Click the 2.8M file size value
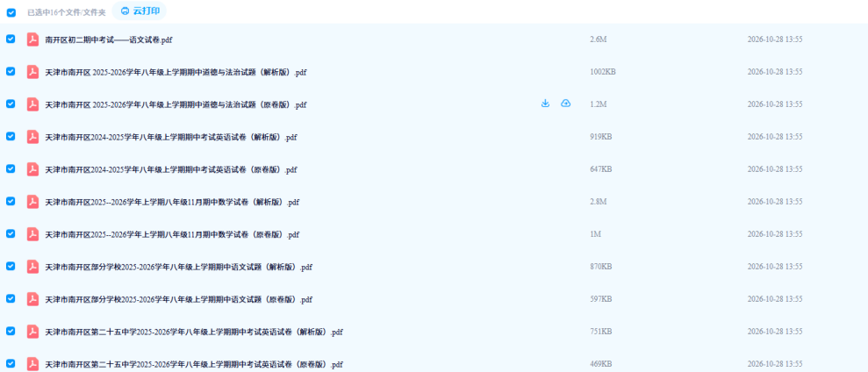868x372 pixels. [599, 202]
